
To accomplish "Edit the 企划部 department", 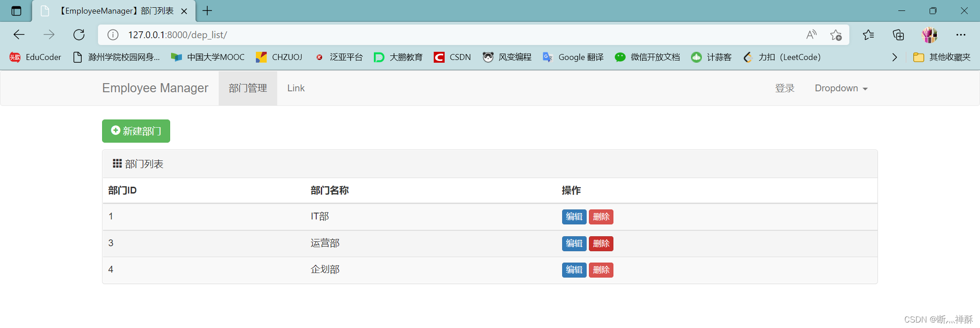I will click(x=574, y=270).
